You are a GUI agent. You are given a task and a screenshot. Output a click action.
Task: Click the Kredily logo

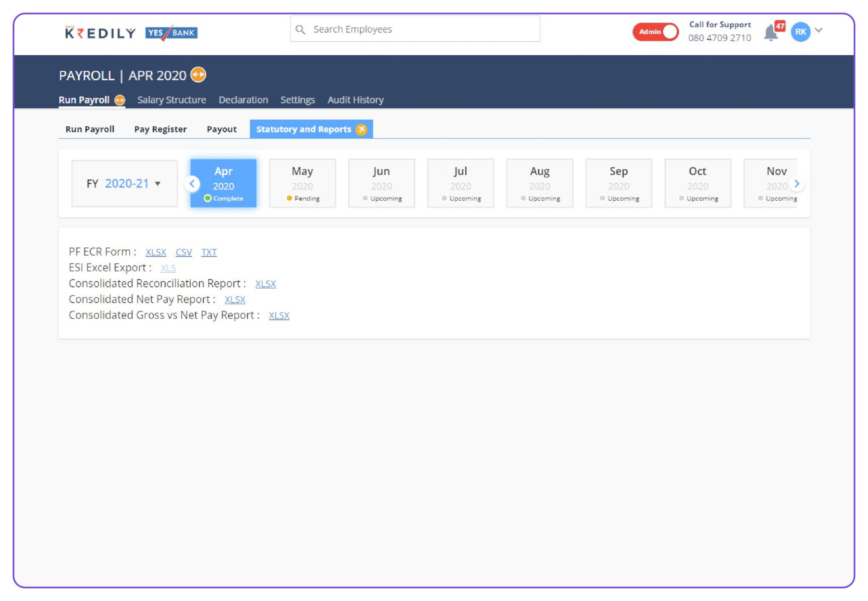coord(100,33)
